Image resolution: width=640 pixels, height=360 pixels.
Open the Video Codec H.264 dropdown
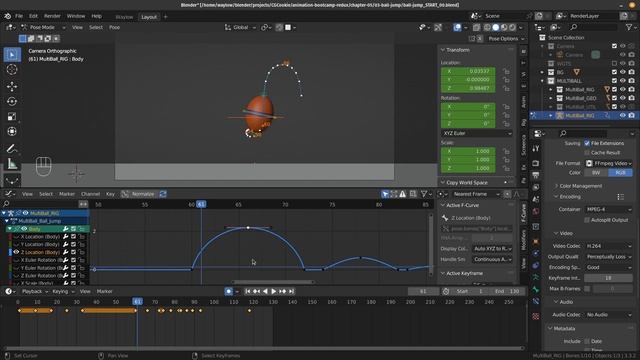609,246
